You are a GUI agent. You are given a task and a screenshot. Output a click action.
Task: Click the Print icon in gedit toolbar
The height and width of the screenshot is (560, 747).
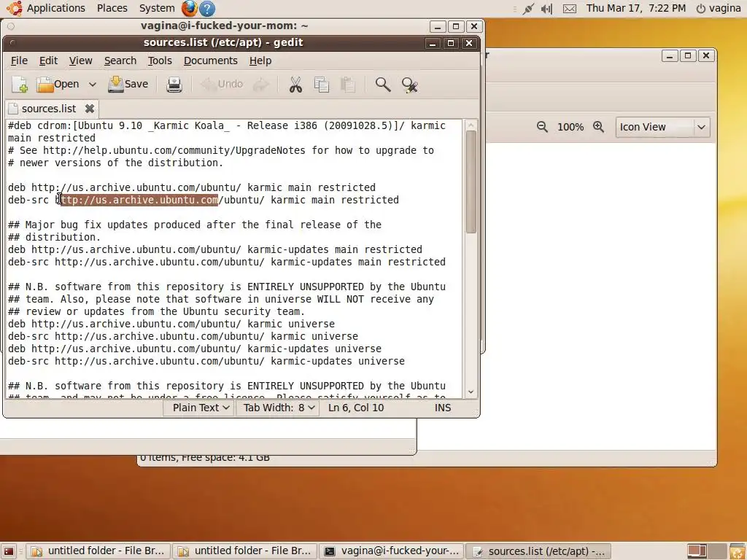(174, 85)
